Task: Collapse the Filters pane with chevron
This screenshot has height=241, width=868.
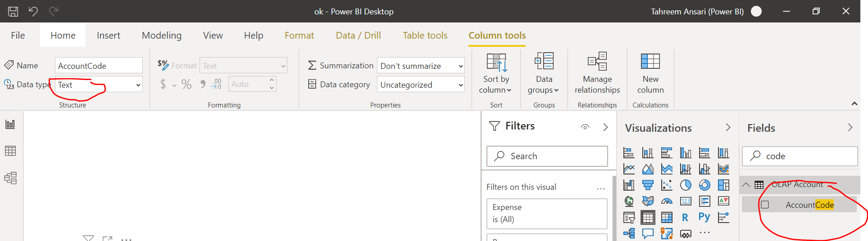Action: coord(605,127)
